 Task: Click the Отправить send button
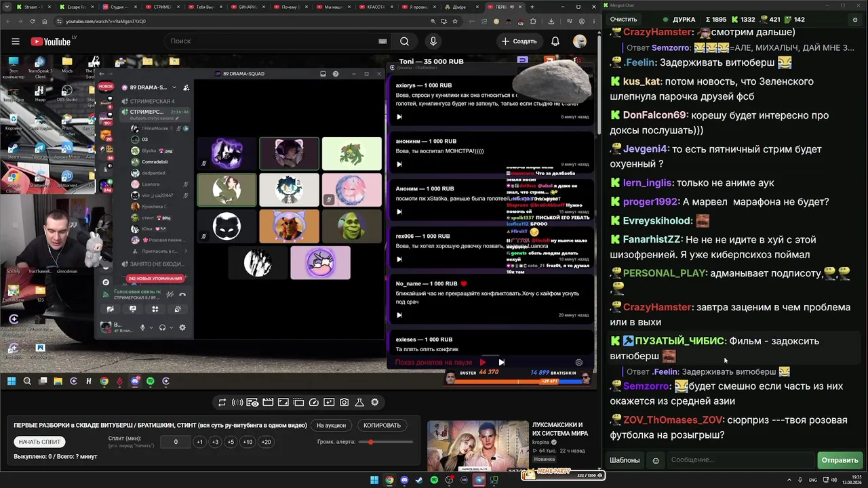coord(840,460)
